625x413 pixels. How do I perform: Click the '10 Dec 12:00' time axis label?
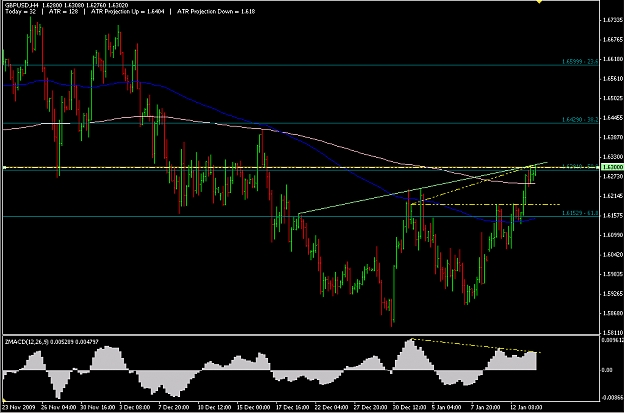pos(213,408)
